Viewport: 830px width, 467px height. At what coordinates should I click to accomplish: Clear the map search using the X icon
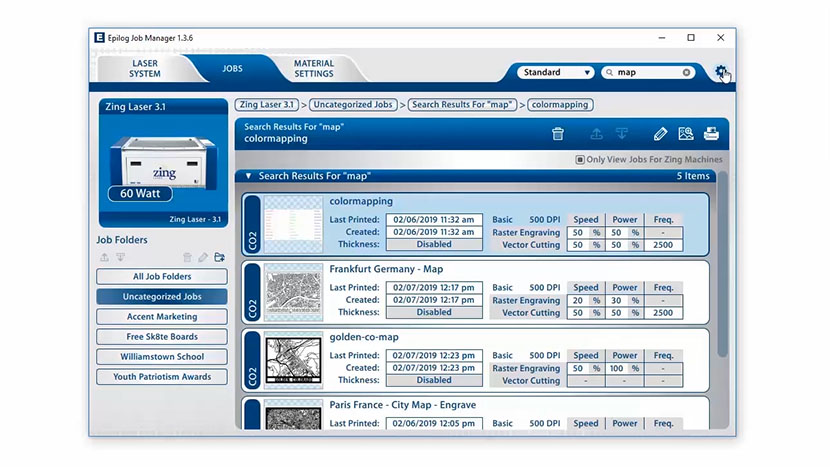(x=687, y=73)
